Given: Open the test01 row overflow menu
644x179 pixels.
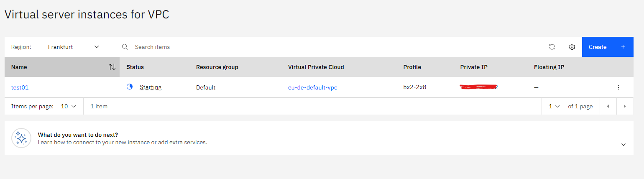Looking at the screenshot, I should 618,87.
